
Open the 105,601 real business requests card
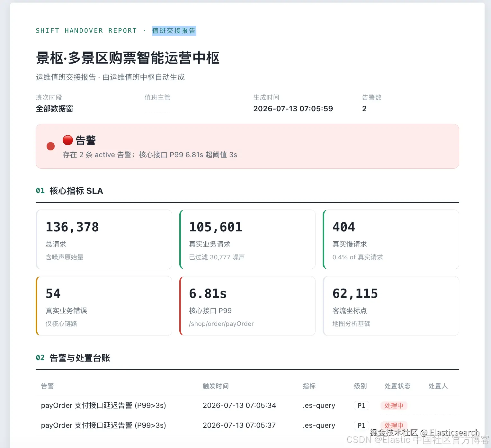click(247, 239)
